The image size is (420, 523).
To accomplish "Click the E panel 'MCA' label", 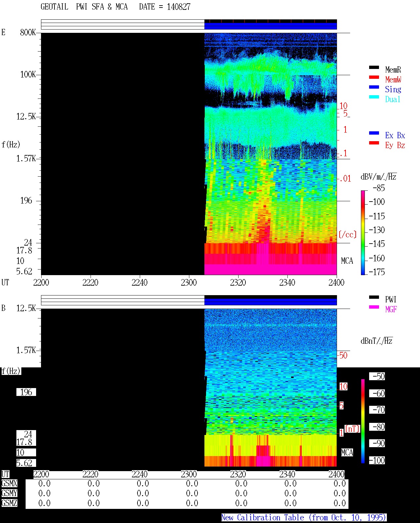I will 347,261.
